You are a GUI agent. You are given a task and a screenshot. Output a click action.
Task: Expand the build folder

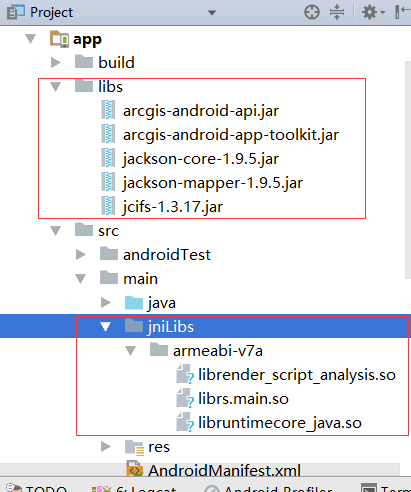coord(55,62)
